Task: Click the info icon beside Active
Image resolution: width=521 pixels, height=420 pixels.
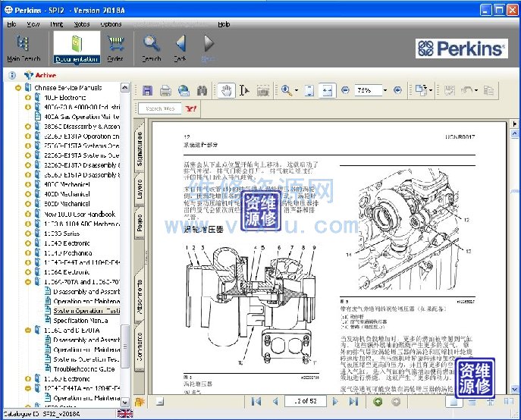Action: pyautogui.click(x=12, y=75)
